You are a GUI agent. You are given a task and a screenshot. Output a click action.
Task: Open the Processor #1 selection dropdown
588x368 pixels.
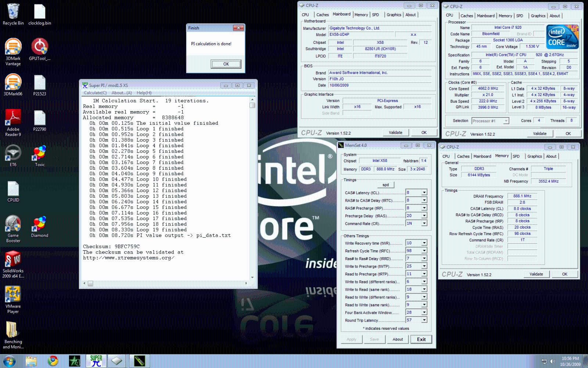pyautogui.click(x=506, y=121)
